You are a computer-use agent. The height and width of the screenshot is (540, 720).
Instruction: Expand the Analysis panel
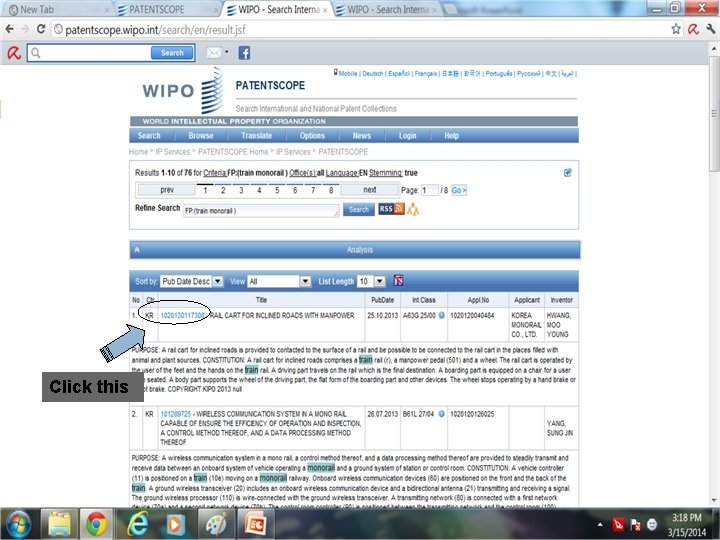click(x=354, y=250)
